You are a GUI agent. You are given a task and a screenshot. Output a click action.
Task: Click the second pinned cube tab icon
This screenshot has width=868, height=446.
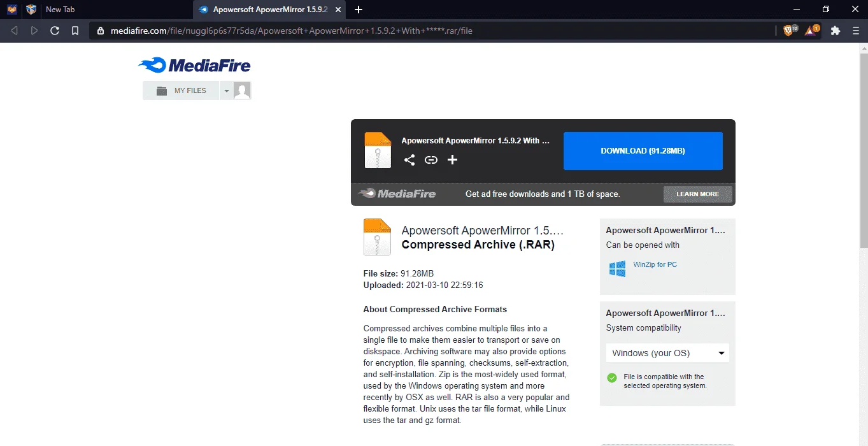coord(31,10)
